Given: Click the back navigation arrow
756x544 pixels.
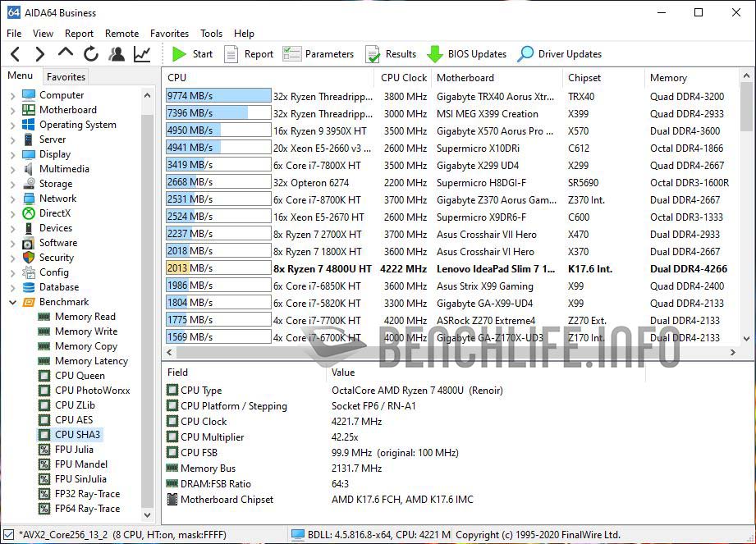Looking at the screenshot, I should click(x=15, y=54).
